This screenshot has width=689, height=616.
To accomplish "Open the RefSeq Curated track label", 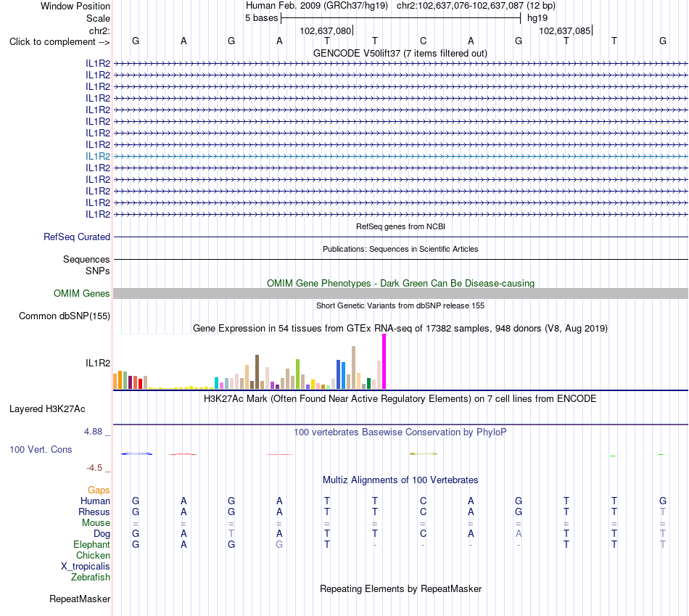I will click(x=76, y=237).
